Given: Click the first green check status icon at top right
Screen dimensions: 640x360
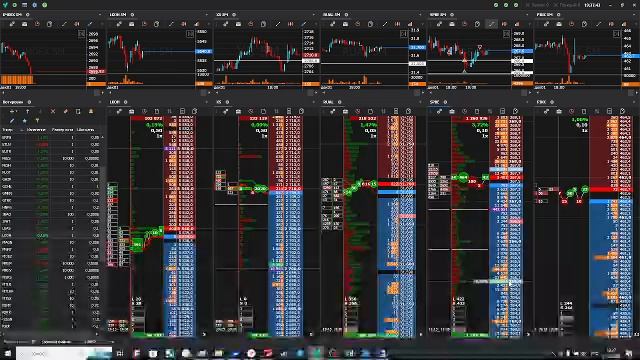Looking at the screenshot, I should tap(496, 5).
